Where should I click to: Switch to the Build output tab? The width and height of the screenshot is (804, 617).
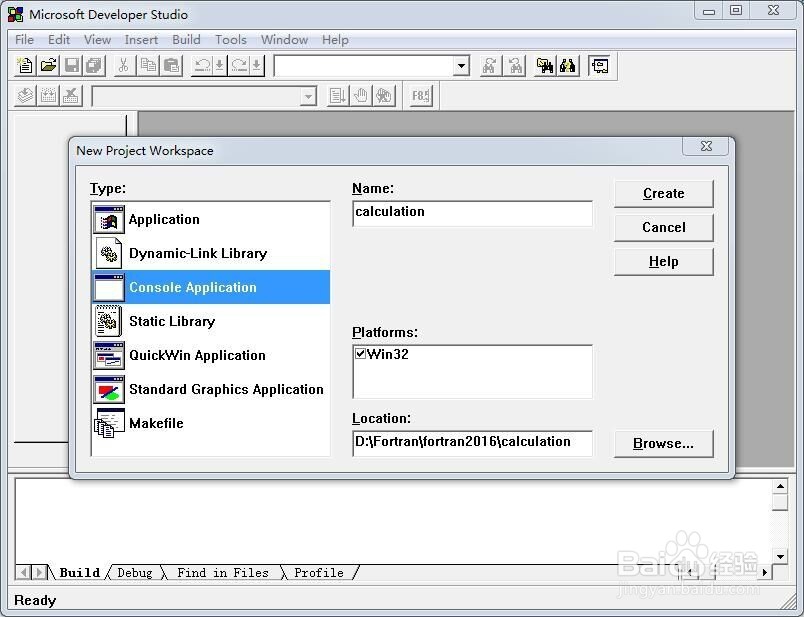tap(79, 572)
